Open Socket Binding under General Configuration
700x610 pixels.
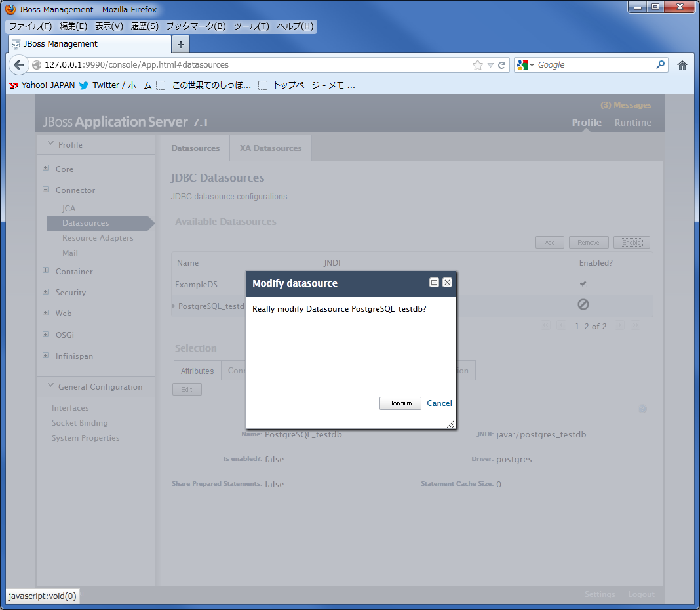(79, 423)
